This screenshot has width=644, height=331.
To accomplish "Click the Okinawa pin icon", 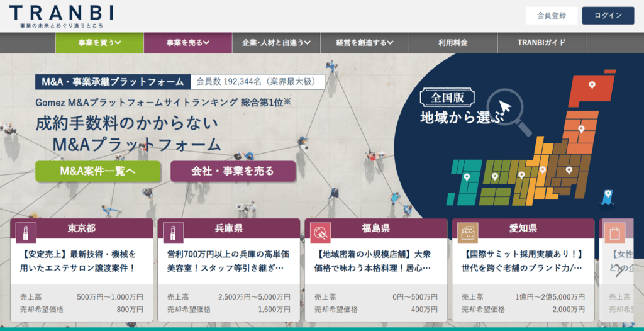I will tap(607, 196).
